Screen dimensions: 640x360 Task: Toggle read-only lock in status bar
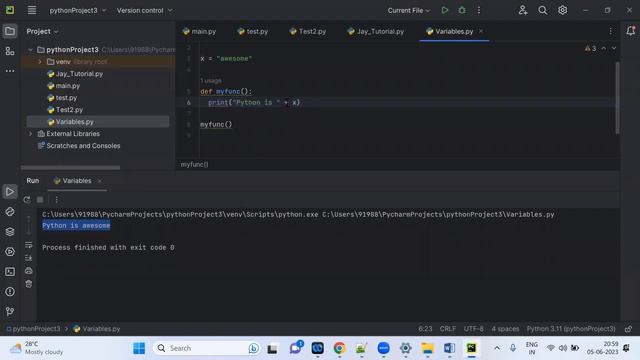point(628,329)
